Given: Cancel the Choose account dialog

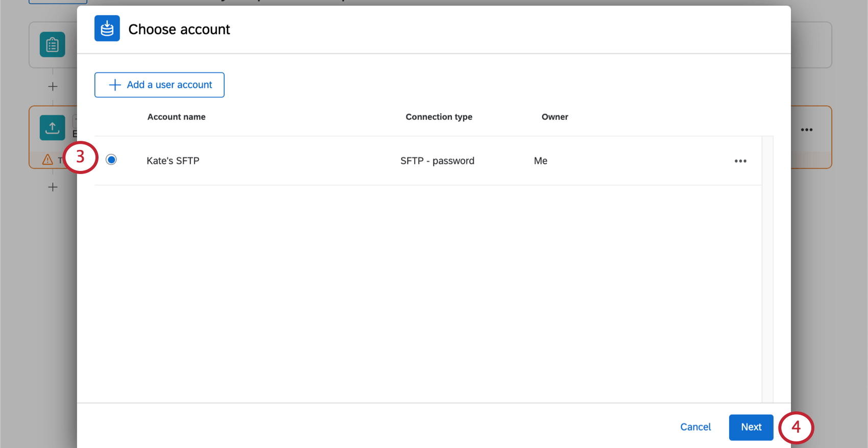Looking at the screenshot, I should (x=695, y=427).
